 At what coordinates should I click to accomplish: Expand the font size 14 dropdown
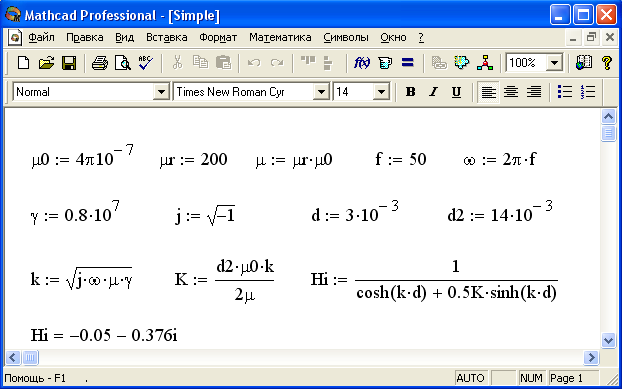381,92
